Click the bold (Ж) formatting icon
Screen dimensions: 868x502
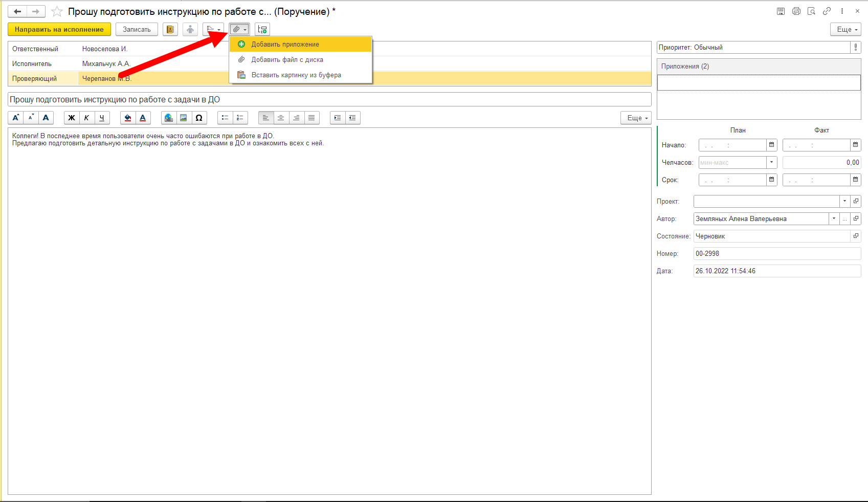pyautogui.click(x=72, y=118)
